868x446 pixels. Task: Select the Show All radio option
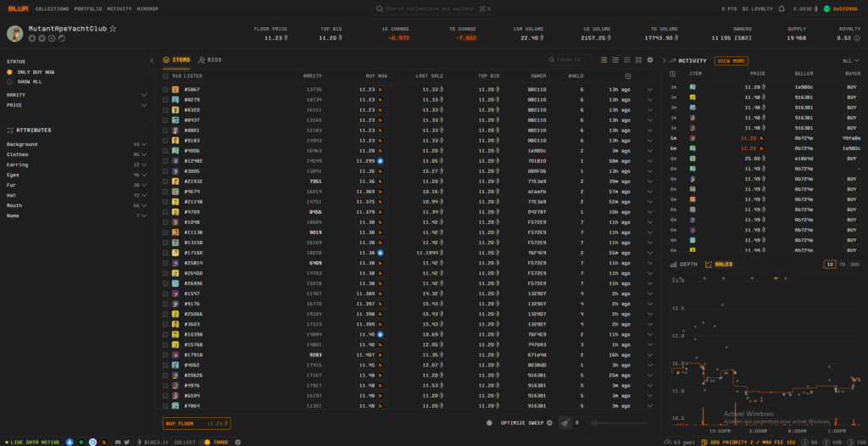pyautogui.click(x=9, y=81)
